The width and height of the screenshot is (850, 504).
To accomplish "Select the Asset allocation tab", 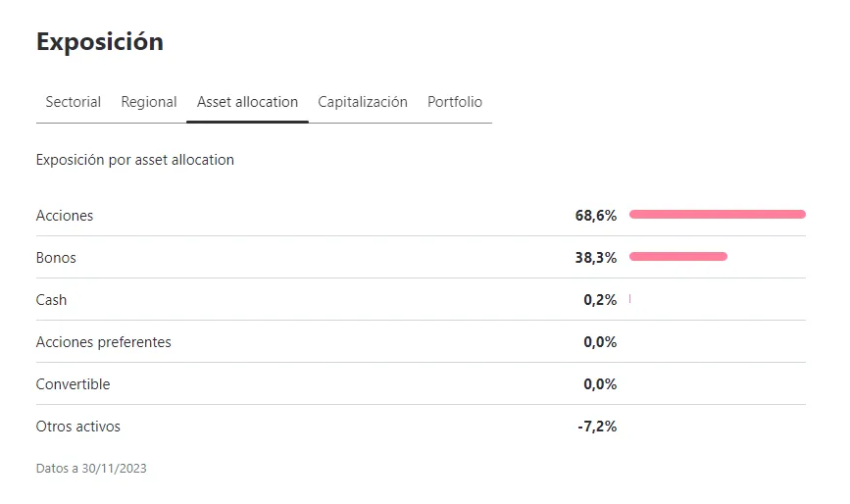I will pos(247,102).
